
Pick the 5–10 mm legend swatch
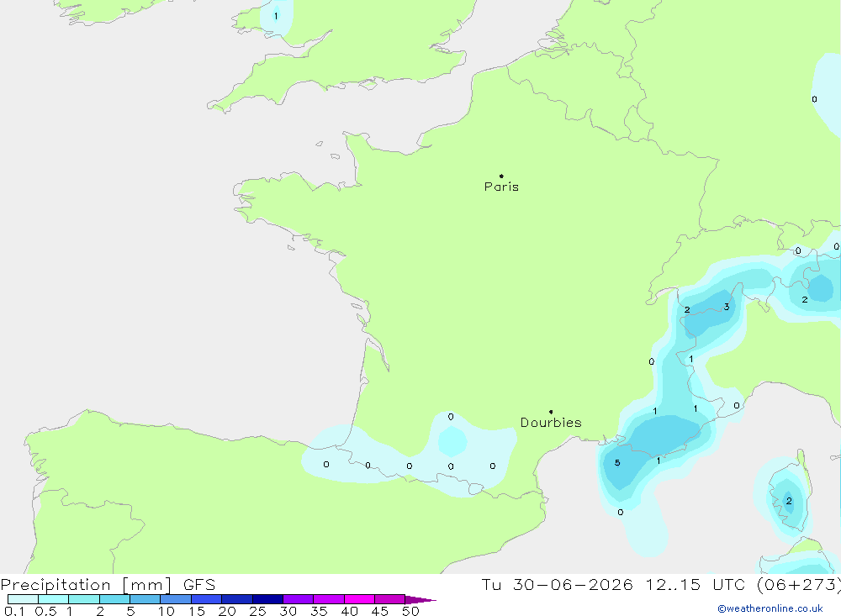[x=145, y=599]
